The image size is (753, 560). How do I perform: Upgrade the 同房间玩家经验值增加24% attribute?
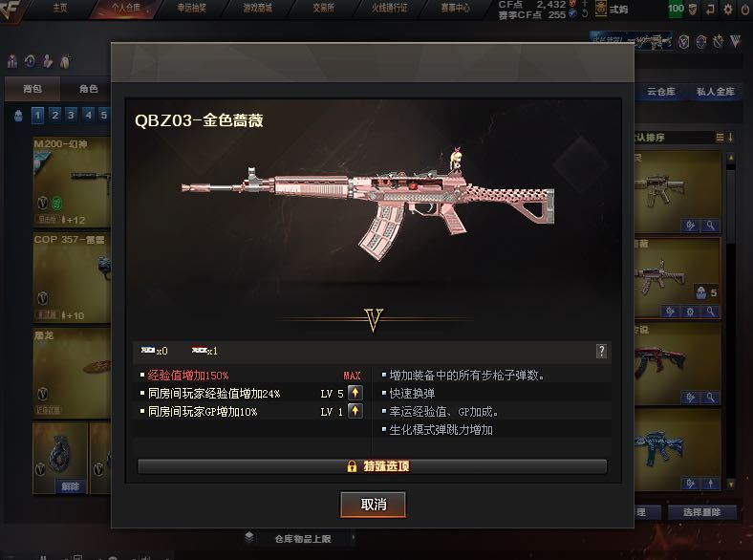[355, 393]
